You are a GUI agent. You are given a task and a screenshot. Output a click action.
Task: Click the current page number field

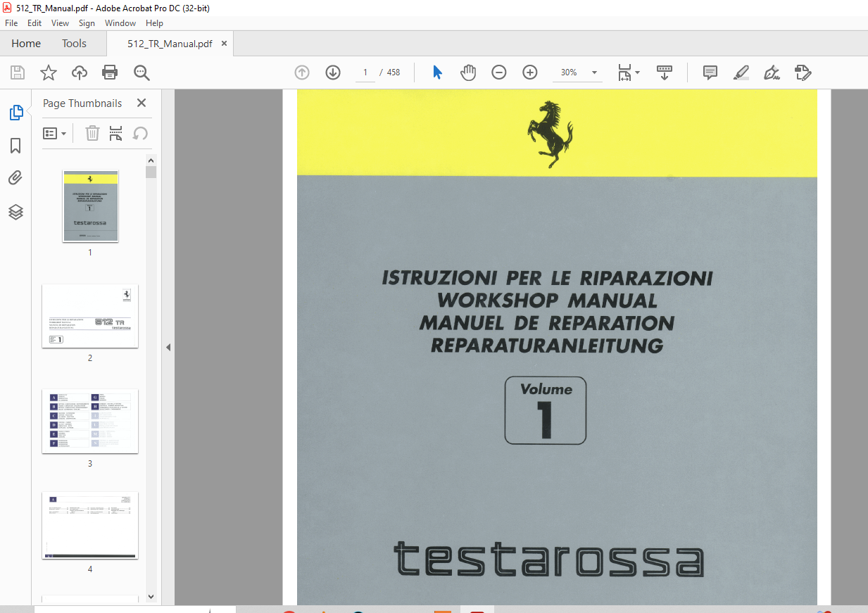(x=365, y=72)
